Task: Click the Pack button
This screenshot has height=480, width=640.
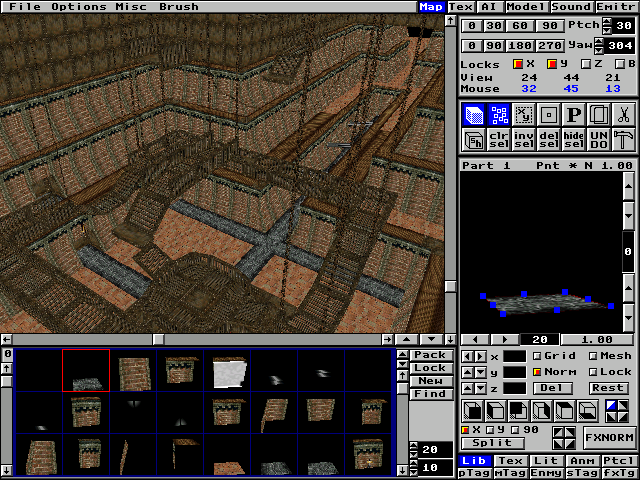Action: click(x=431, y=355)
